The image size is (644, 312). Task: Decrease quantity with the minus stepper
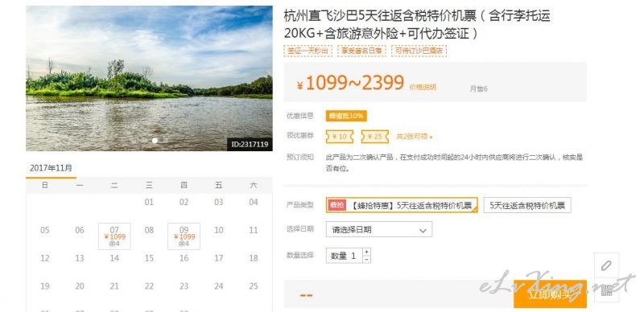tap(366, 259)
